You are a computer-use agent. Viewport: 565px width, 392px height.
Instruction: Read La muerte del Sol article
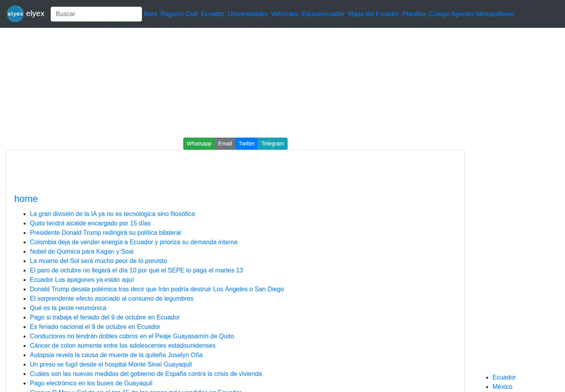pyautogui.click(x=98, y=261)
